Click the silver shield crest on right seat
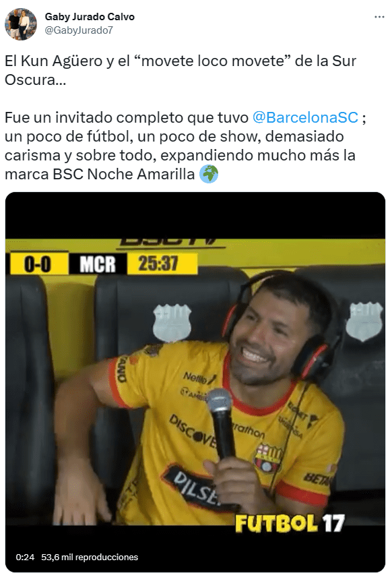This screenshot has height=573, width=392. point(364,321)
